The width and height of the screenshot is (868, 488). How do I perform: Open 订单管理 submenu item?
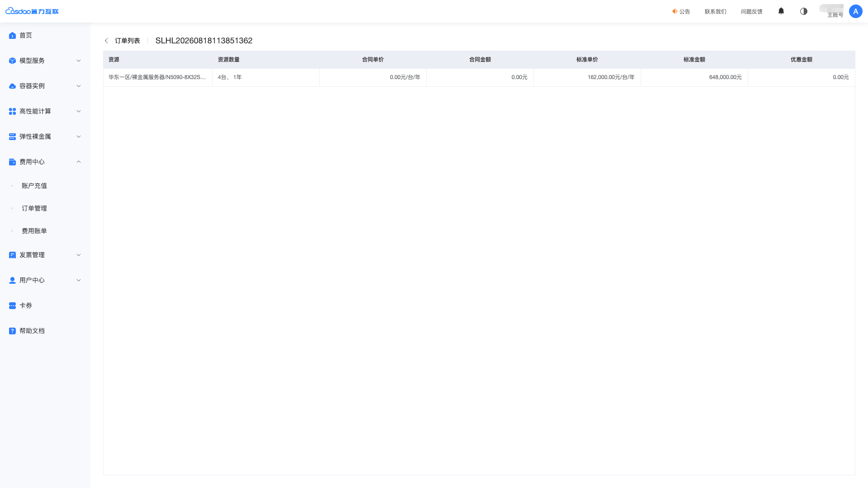tap(34, 208)
